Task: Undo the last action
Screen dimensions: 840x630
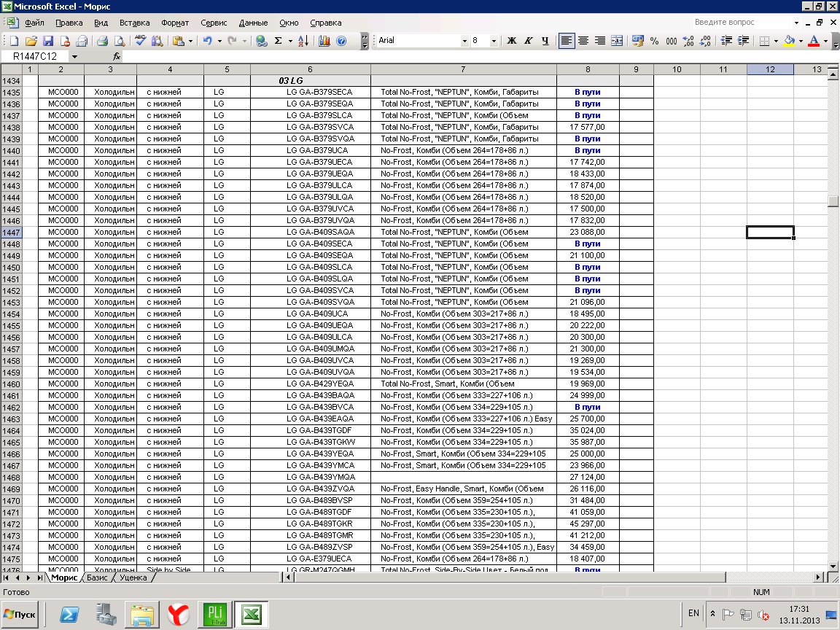Action: 208,41
